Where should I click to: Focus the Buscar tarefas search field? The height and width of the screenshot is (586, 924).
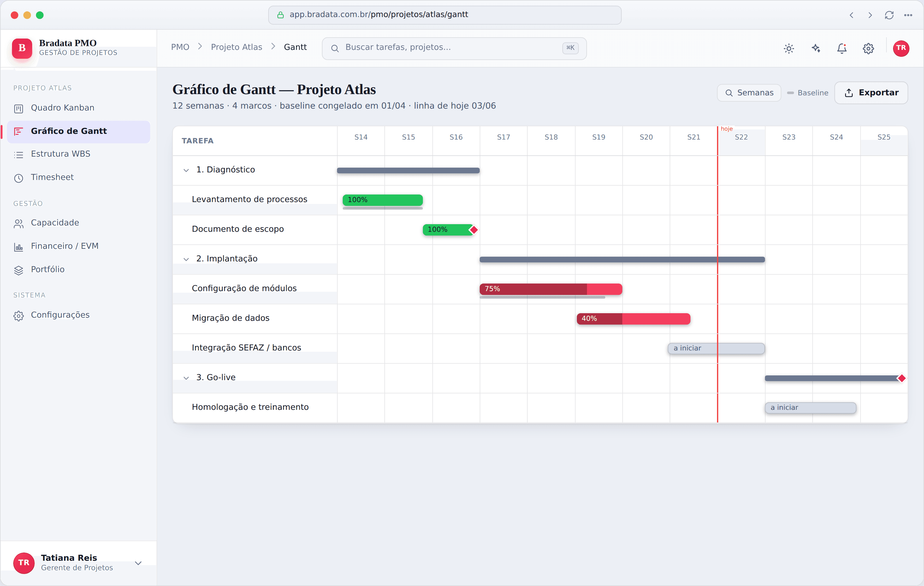(454, 48)
